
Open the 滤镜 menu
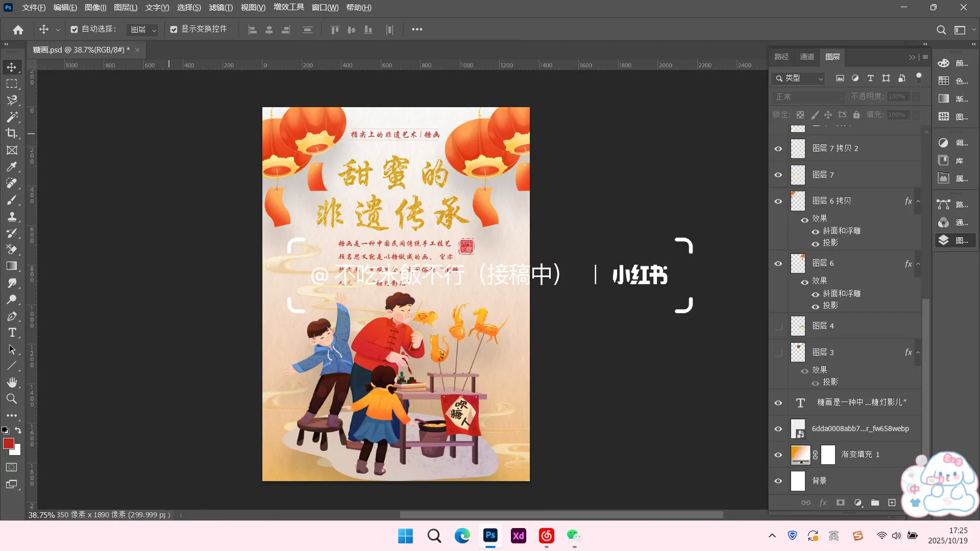(x=221, y=7)
